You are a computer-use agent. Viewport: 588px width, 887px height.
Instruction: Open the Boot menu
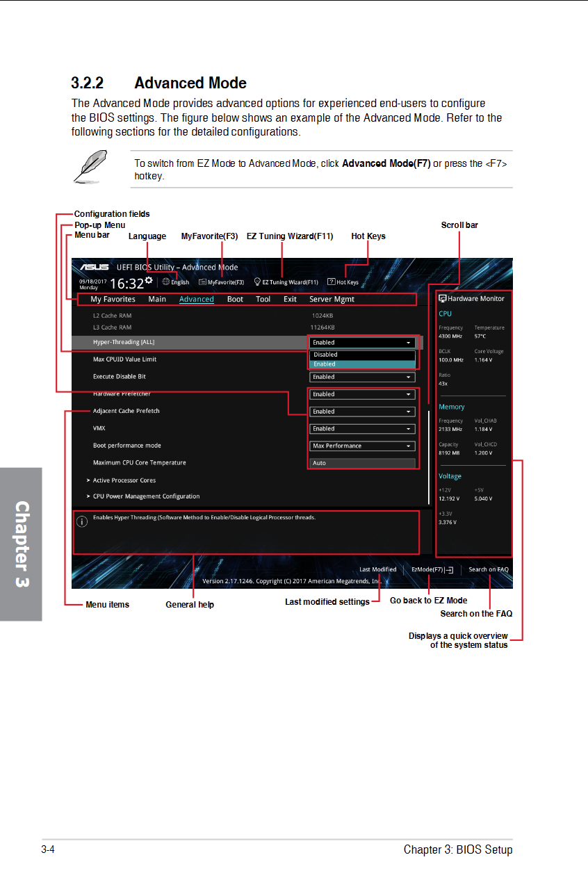(x=235, y=300)
